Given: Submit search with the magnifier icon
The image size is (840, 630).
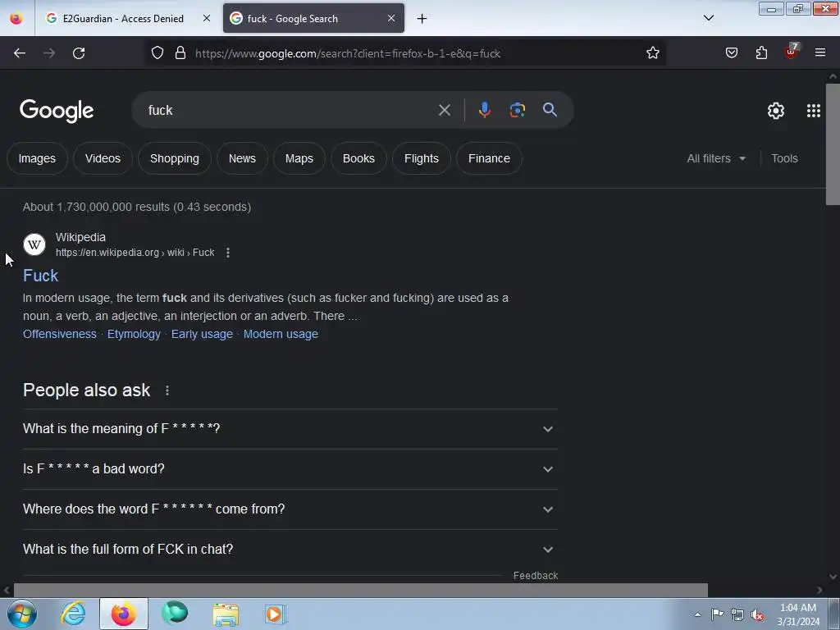Looking at the screenshot, I should pos(550,110).
